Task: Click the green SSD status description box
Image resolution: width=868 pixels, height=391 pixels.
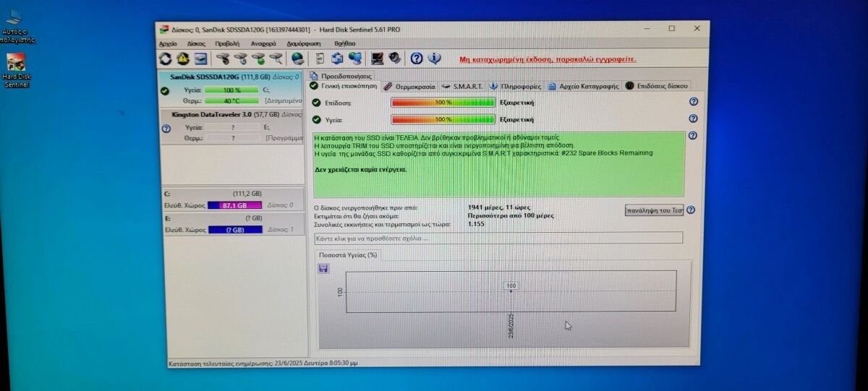Action: [498, 164]
